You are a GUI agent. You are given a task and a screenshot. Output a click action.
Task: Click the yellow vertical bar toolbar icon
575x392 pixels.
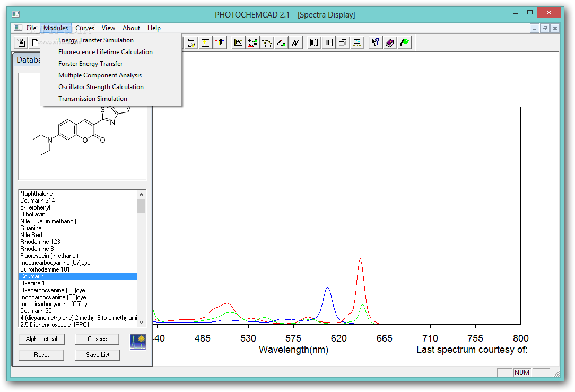(x=205, y=43)
